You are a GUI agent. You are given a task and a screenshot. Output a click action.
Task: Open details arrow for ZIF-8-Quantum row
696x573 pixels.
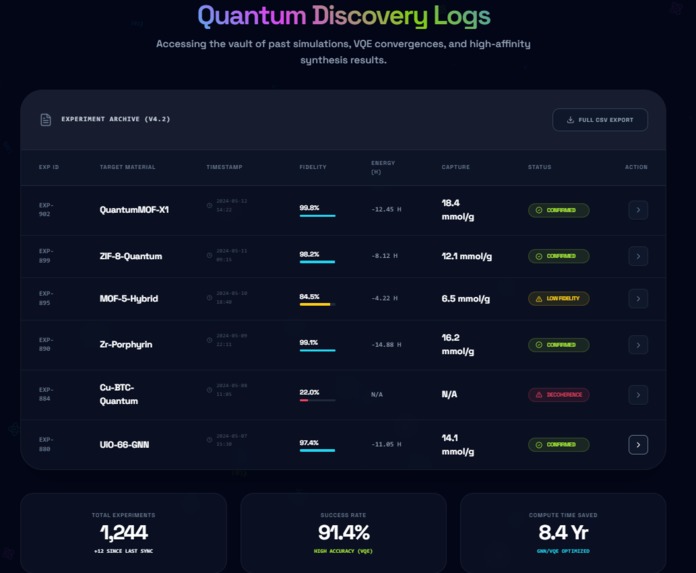click(x=638, y=256)
